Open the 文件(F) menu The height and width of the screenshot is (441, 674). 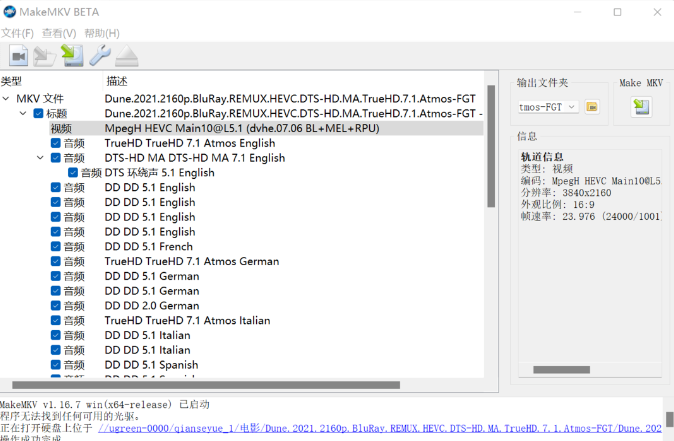click(x=17, y=33)
